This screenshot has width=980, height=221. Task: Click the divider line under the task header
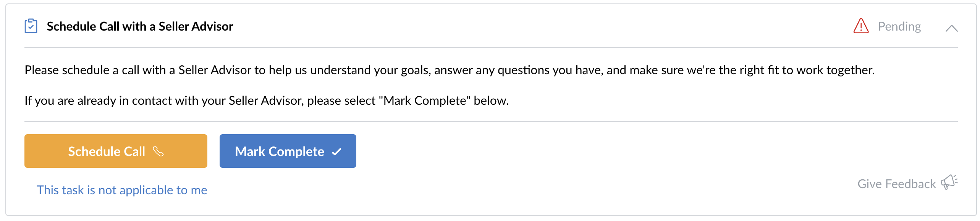click(491, 47)
